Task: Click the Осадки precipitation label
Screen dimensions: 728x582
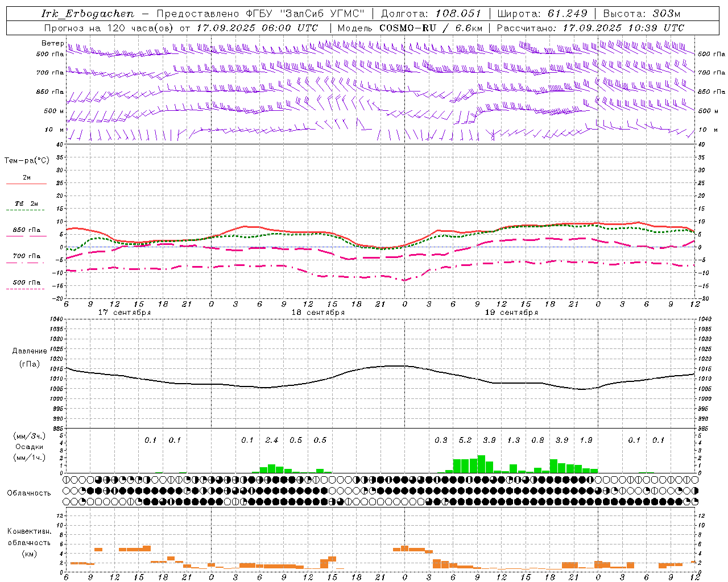Action: 30,447
